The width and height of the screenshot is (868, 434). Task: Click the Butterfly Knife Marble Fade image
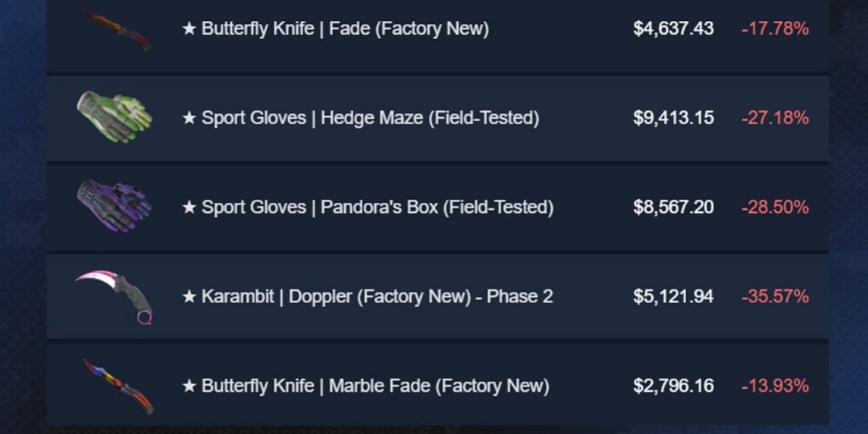(x=118, y=386)
